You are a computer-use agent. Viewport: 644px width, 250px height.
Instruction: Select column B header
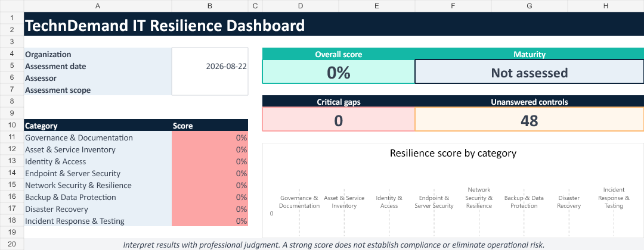pos(210,6)
